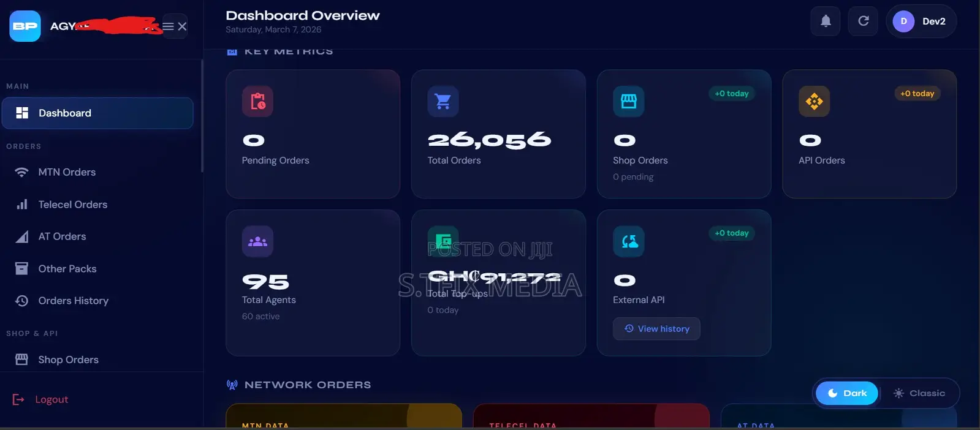Click the API Orders label
Screen dimensions: 980x430
coord(822,160)
